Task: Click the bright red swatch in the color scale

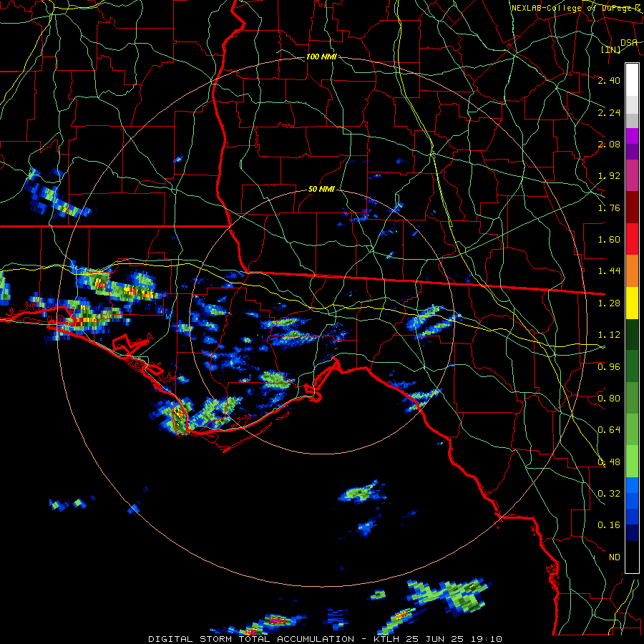Action: click(x=632, y=239)
